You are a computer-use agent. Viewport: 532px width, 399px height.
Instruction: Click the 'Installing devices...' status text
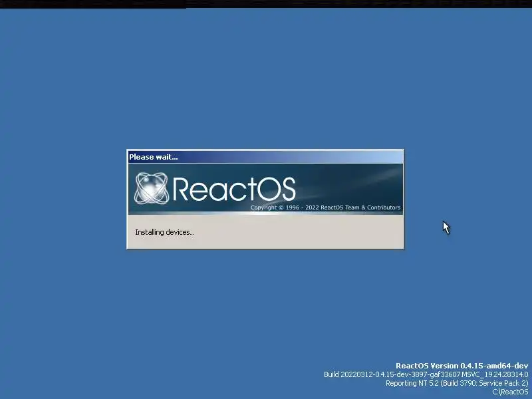[x=164, y=232]
